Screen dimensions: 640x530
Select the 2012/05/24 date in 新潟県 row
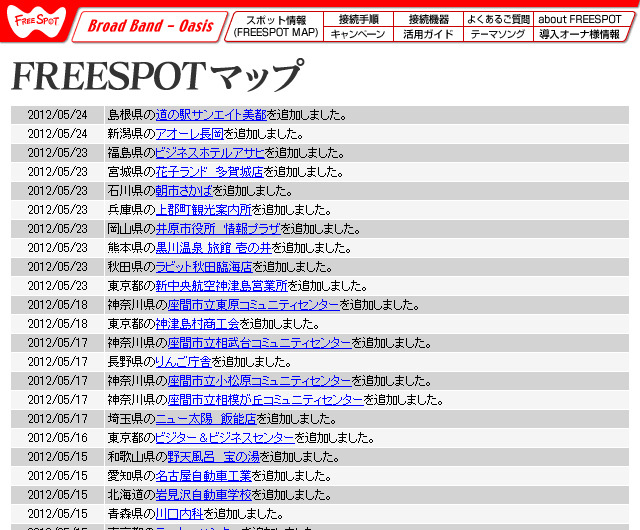coord(58,134)
